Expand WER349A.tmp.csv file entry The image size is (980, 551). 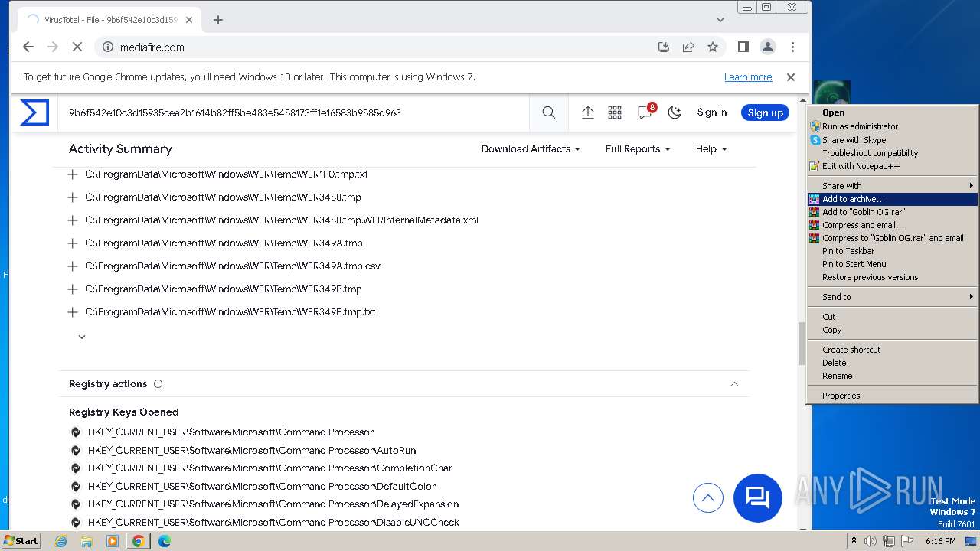pos(73,266)
